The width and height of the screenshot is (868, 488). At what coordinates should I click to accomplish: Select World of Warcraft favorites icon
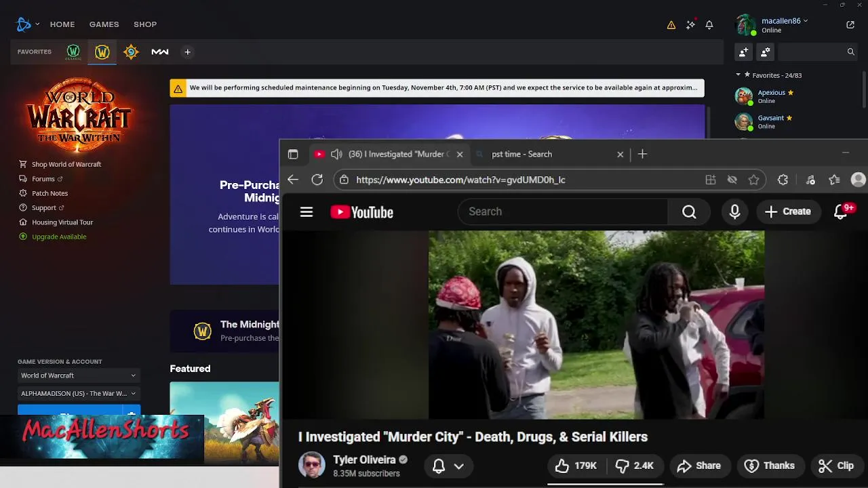(102, 52)
